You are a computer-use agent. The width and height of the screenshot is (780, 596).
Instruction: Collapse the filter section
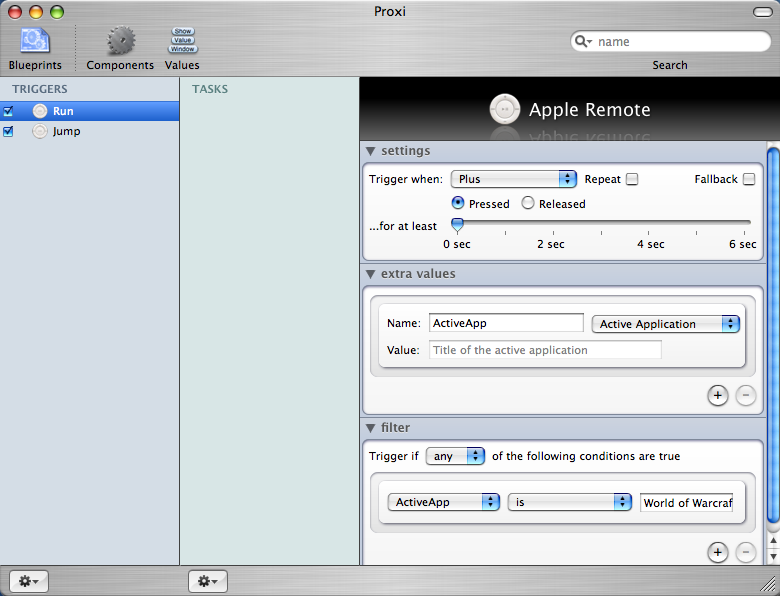pyautogui.click(x=370, y=428)
